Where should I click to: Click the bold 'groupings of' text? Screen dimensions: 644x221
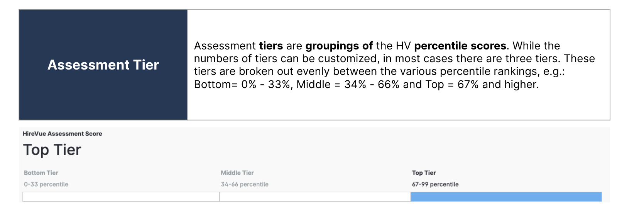[x=339, y=46]
